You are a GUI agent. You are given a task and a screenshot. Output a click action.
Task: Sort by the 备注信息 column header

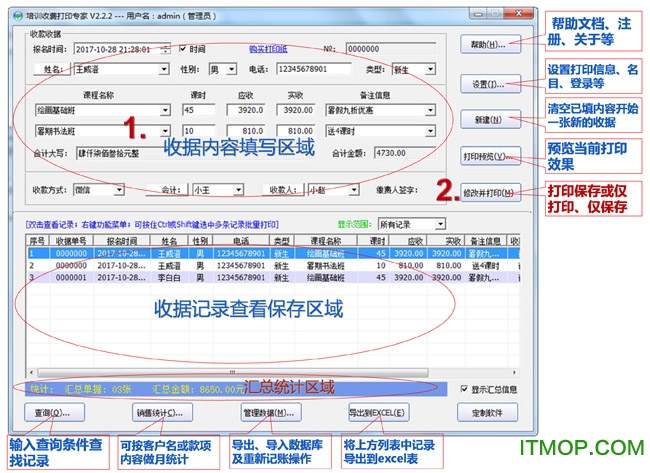486,241
